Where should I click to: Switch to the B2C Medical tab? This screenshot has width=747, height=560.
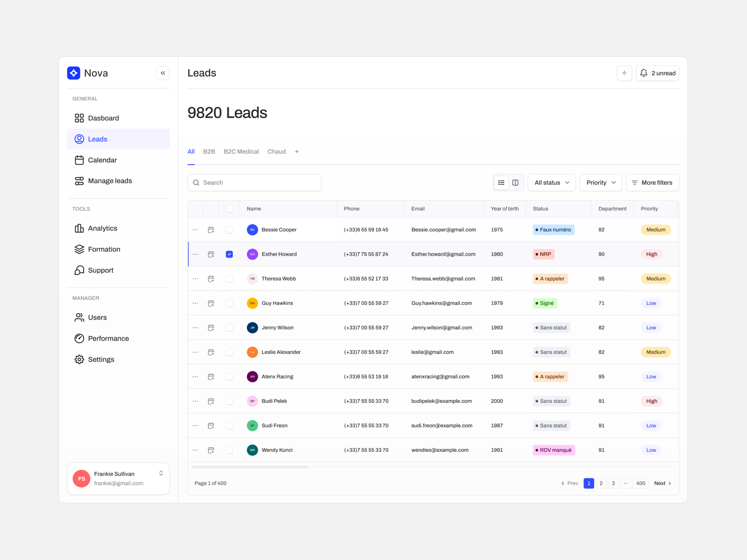point(241,152)
